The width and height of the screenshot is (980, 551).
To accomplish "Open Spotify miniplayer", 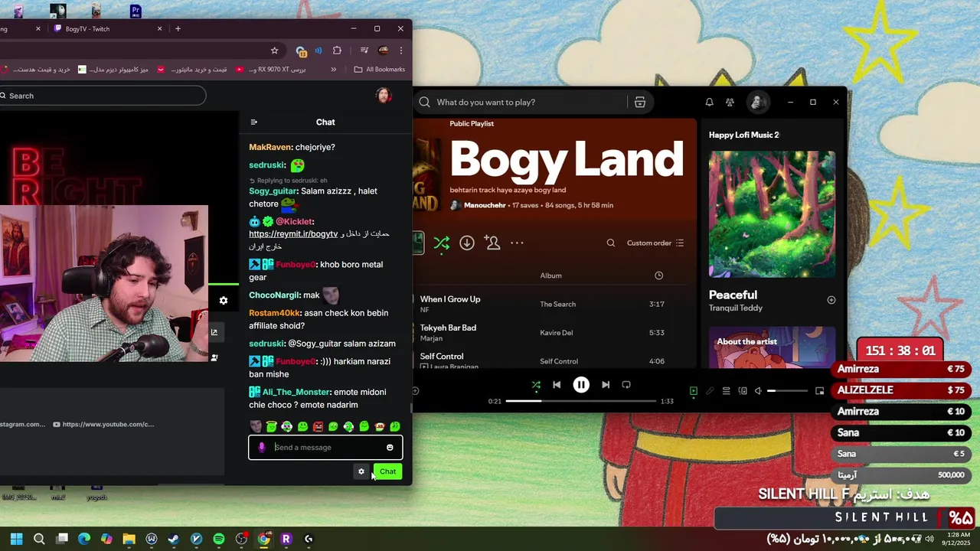I will pyautogui.click(x=819, y=391).
